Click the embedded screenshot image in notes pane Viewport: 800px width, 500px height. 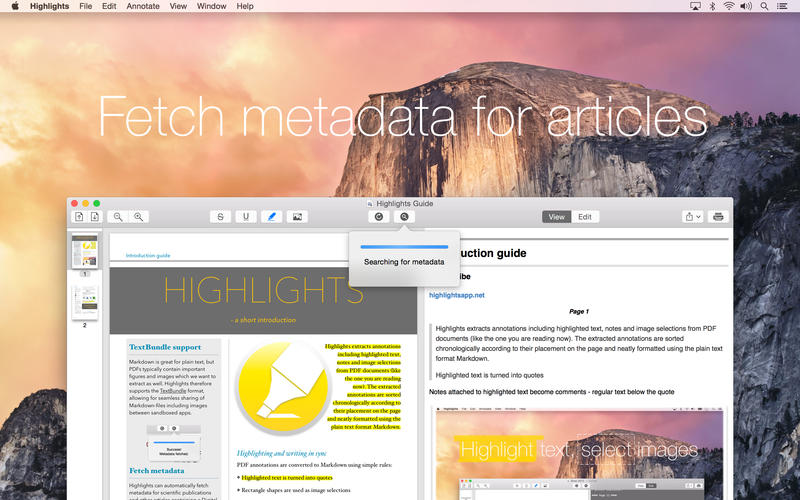pyautogui.click(x=579, y=454)
